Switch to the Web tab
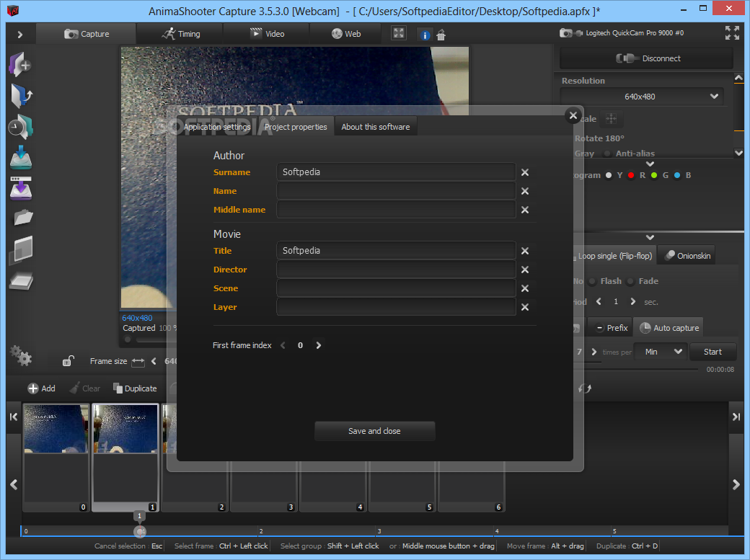The width and height of the screenshot is (750, 560). (346, 34)
